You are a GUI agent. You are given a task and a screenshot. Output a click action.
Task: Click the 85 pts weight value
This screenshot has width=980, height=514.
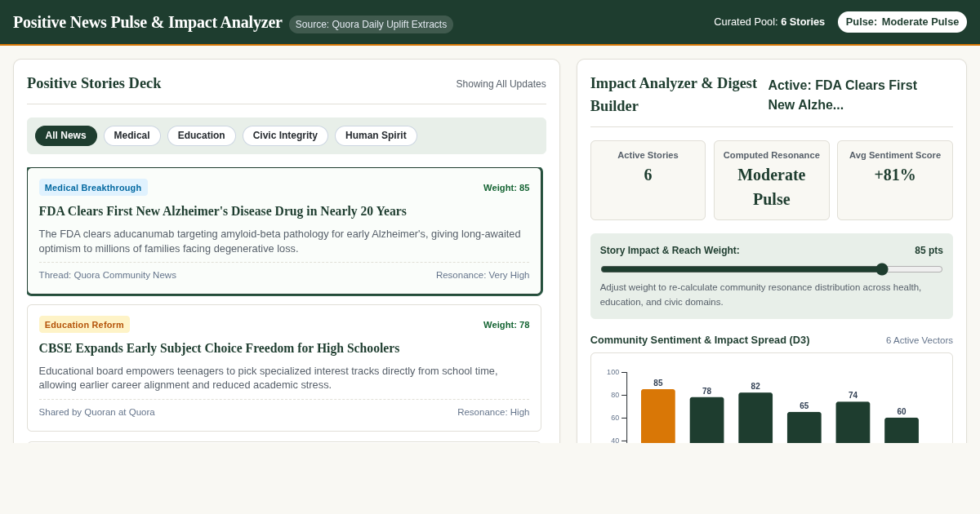click(x=929, y=250)
